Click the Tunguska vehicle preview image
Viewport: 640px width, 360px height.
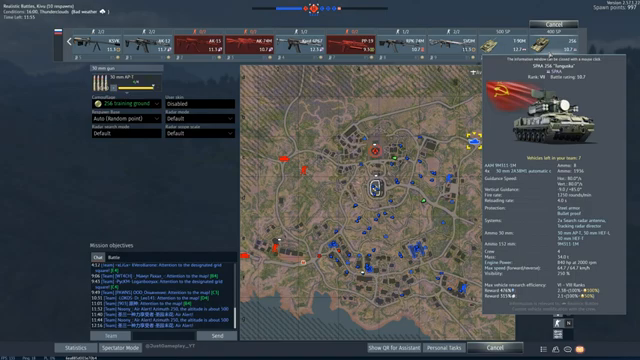point(542,112)
